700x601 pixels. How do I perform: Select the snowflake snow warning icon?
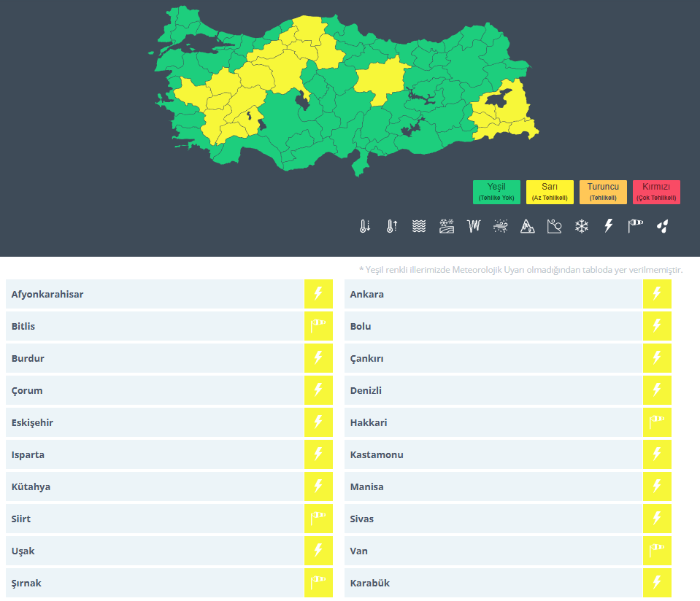581,226
